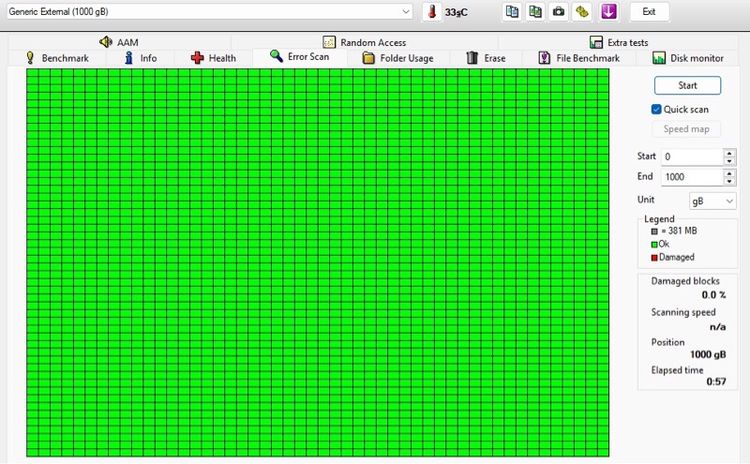750x464 pixels.
Task: Increase the End value spinner
Action: click(729, 173)
